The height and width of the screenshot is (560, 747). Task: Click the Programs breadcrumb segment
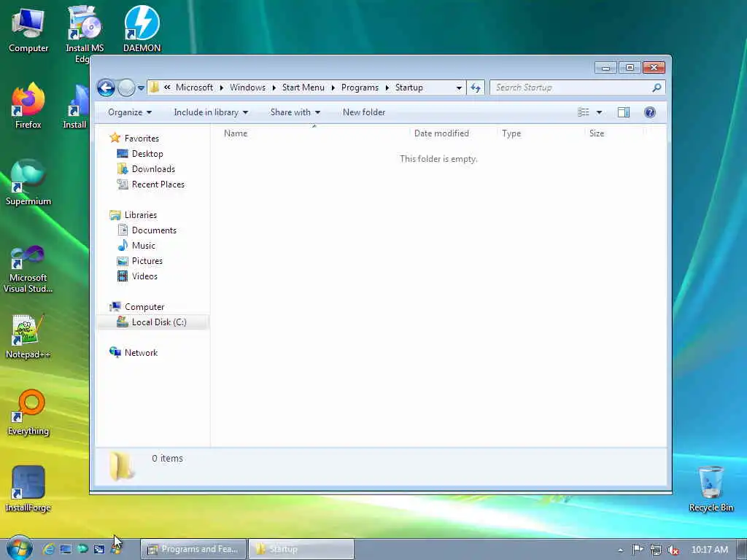(360, 87)
